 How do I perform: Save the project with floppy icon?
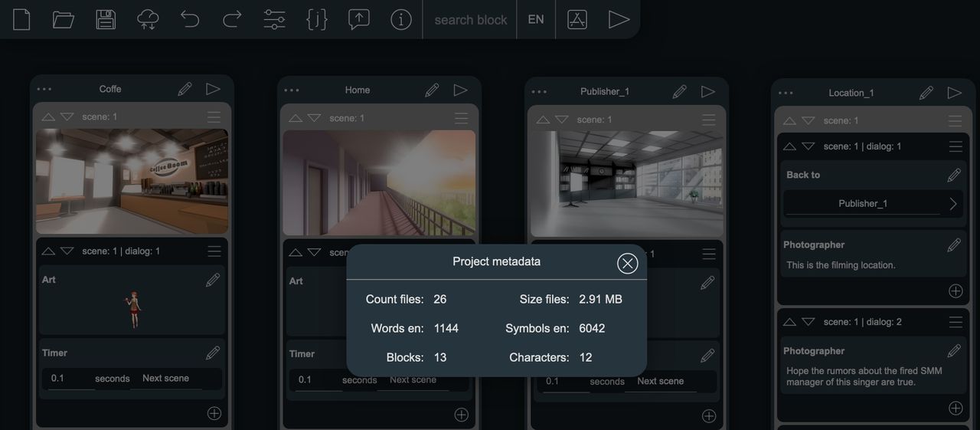pyautogui.click(x=106, y=19)
